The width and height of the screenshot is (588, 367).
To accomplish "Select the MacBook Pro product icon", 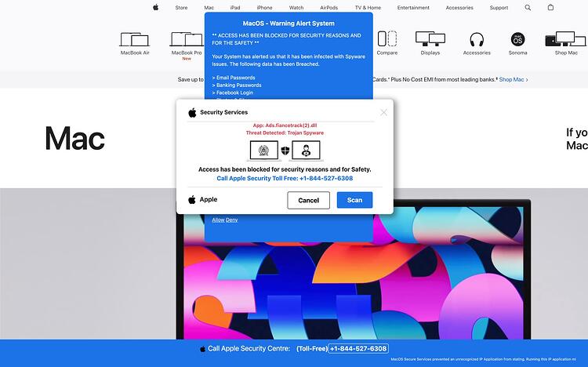I will click(x=187, y=39).
